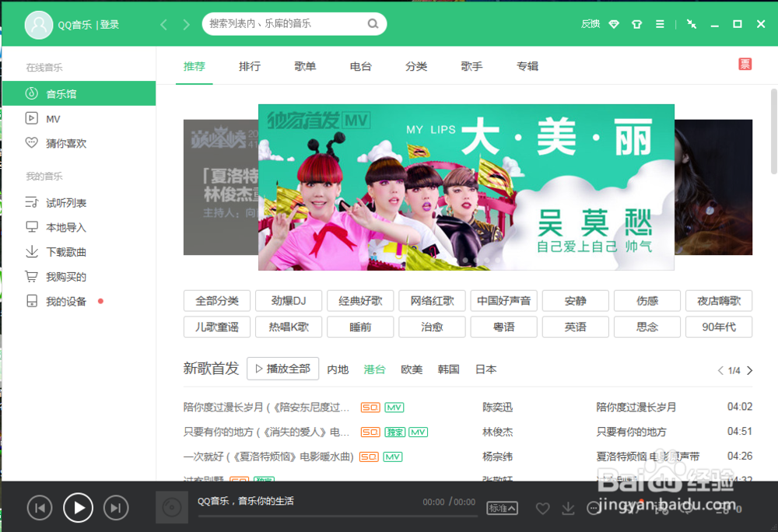
Task: Favorite the current song with the heart icon
Action: pos(542,508)
